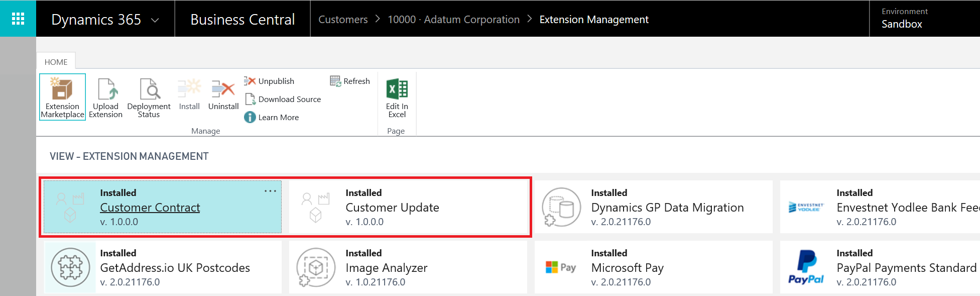980x296 pixels.
Task: Click the Image Analyzer extension tile
Action: tap(408, 267)
